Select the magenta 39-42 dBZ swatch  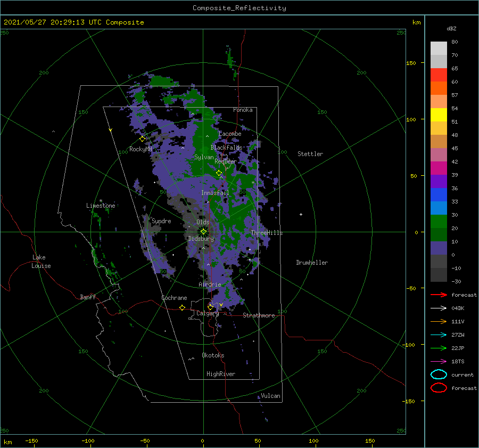(439, 168)
